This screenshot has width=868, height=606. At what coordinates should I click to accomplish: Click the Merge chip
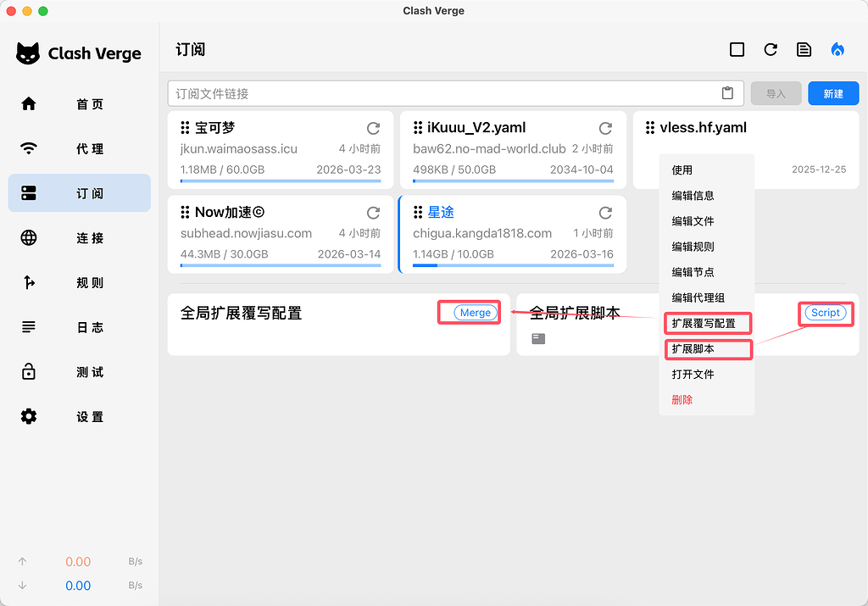click(475, 313)
